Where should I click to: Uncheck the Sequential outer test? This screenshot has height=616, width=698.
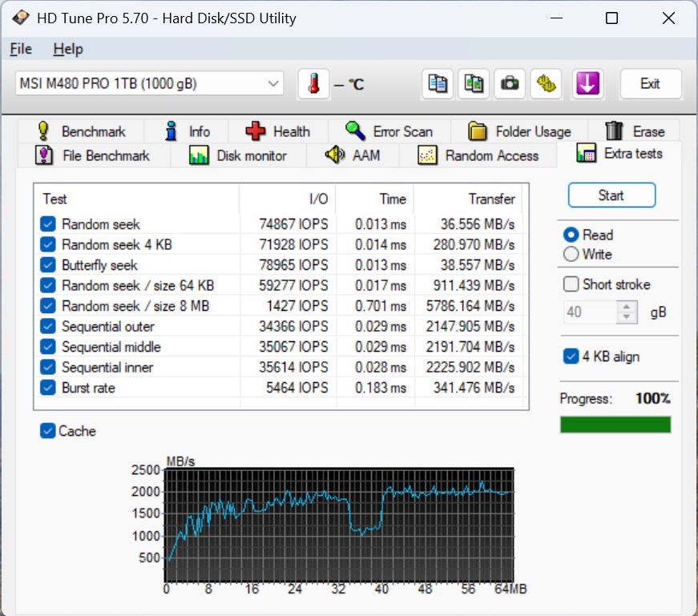[x=47, y=326]
